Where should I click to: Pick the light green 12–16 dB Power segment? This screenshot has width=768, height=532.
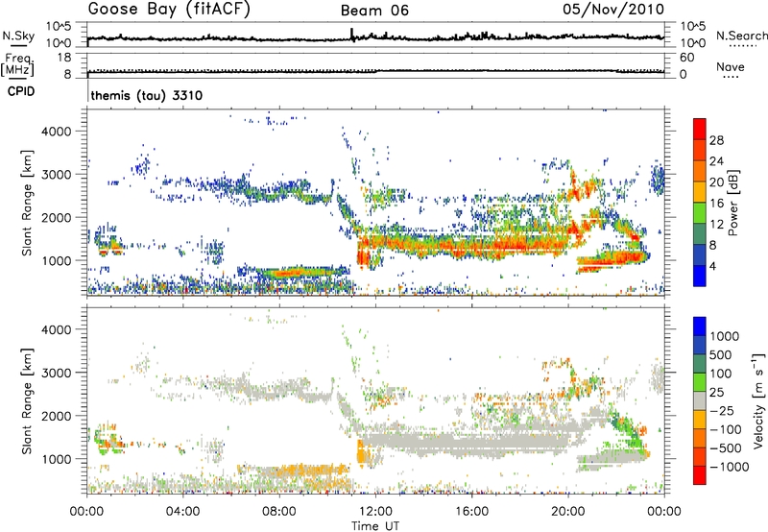700,213
